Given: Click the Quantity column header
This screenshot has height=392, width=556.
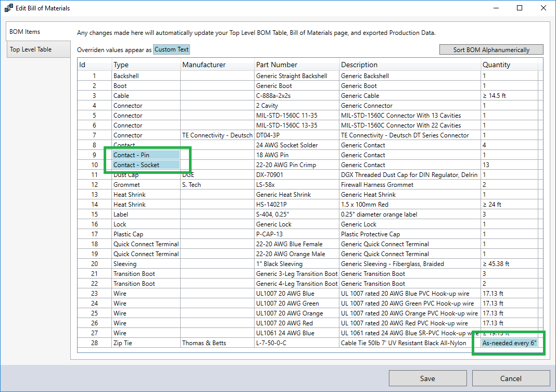Looking at the screenshot, I should coord(509,65).
